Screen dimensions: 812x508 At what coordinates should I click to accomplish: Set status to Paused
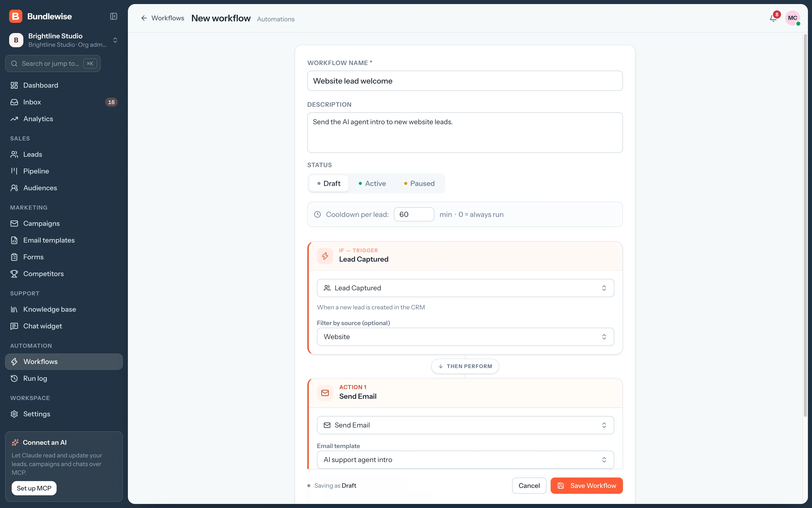pos(419,183)
